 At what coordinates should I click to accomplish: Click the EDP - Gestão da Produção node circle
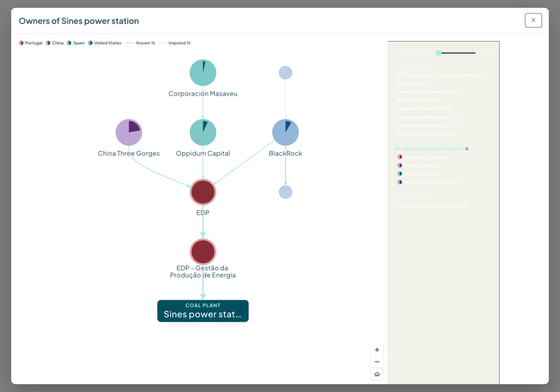click(203, 252)
